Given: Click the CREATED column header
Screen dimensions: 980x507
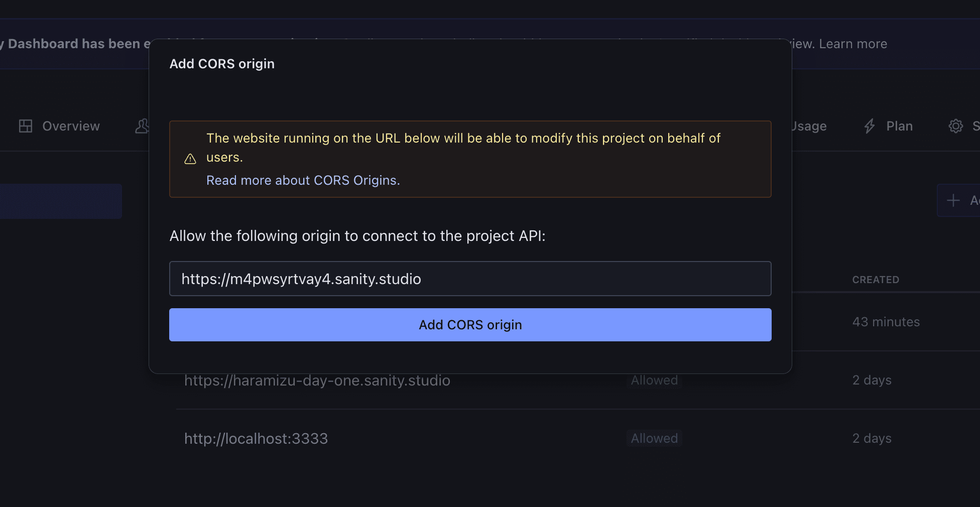Looking at the screenshot, I should pos(876,280).
